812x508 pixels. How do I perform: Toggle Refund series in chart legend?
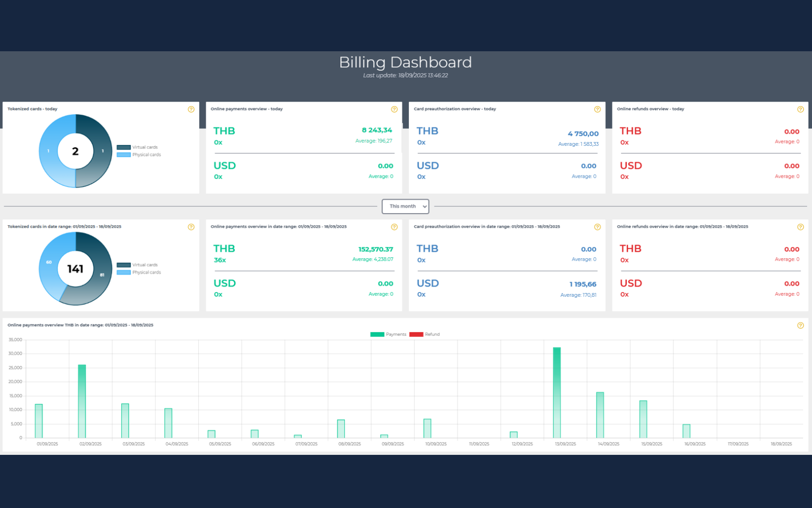(x=424, y=334)
